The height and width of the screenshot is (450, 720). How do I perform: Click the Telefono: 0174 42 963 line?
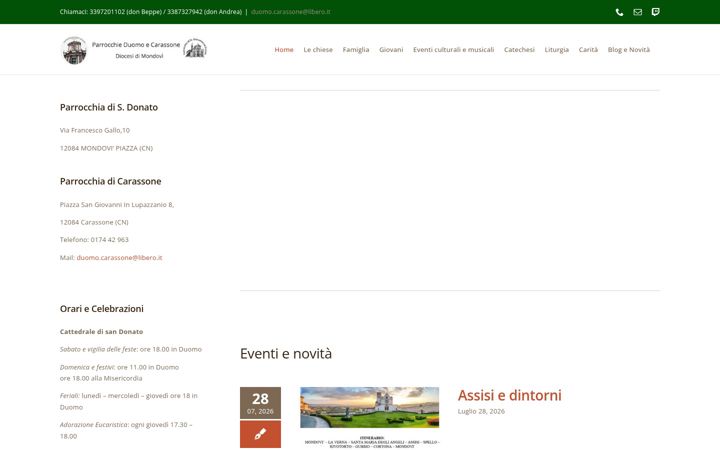[94, 240]
